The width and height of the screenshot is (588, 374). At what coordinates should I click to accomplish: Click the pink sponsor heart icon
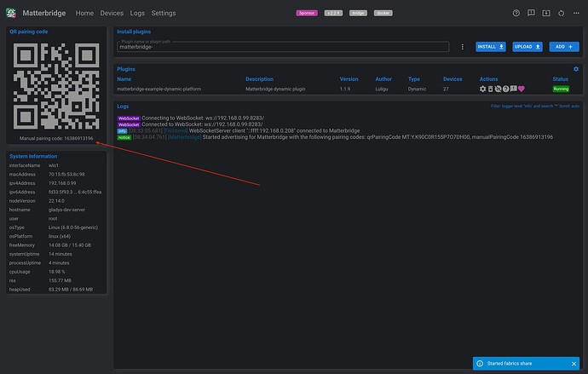(522, 89)
